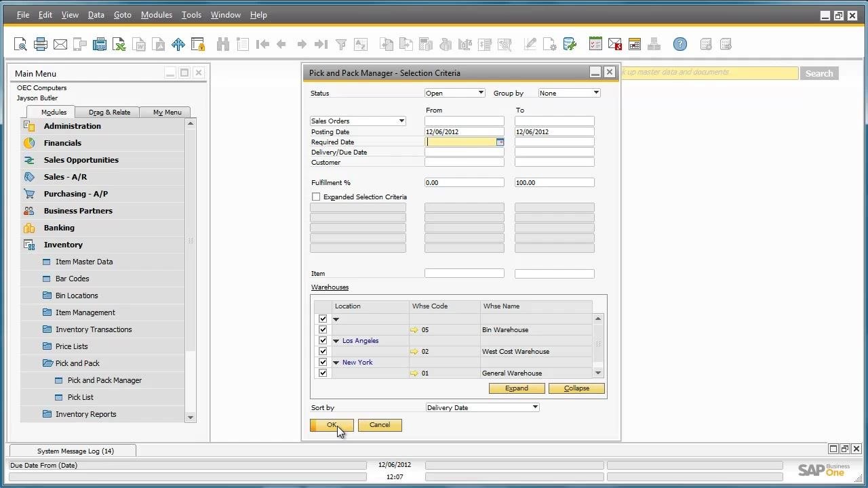This screenshot has width=868, height=488.
Task: Enable Expanded Selection Criteria checkbox
Action: click(316, 197)
